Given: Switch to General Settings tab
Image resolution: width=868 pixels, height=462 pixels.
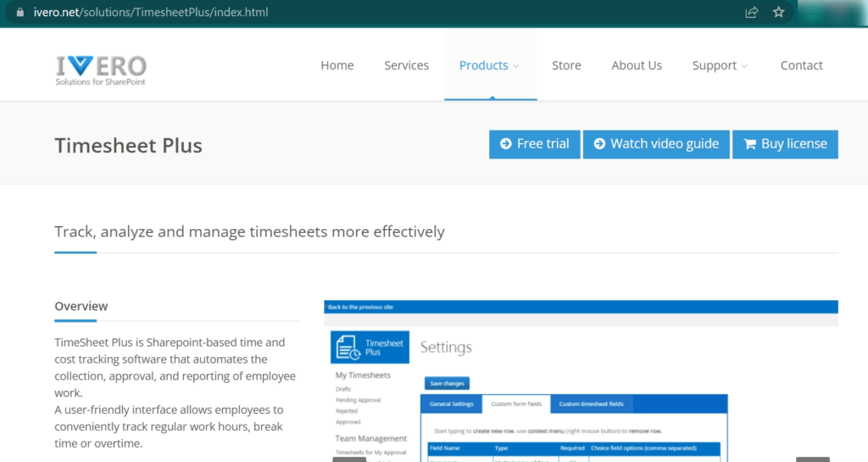Looking at the screenshot, I should (x=452, y=404).
